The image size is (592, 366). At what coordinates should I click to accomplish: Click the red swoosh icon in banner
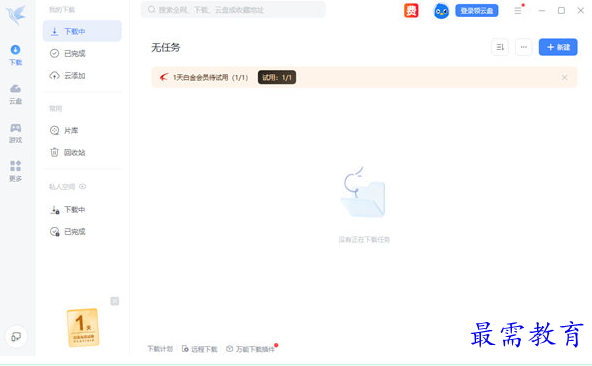(x=163, y=77)
